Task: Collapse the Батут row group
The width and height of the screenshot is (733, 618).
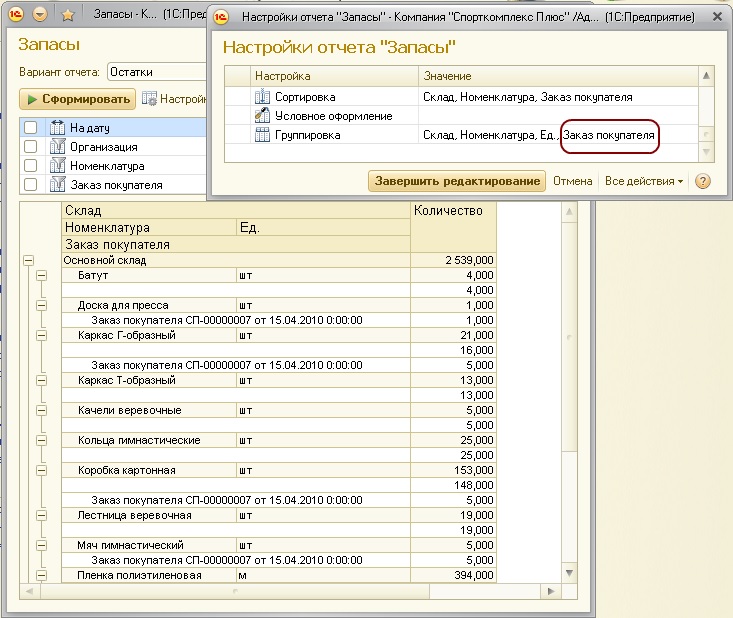Action: click(41, 275)
